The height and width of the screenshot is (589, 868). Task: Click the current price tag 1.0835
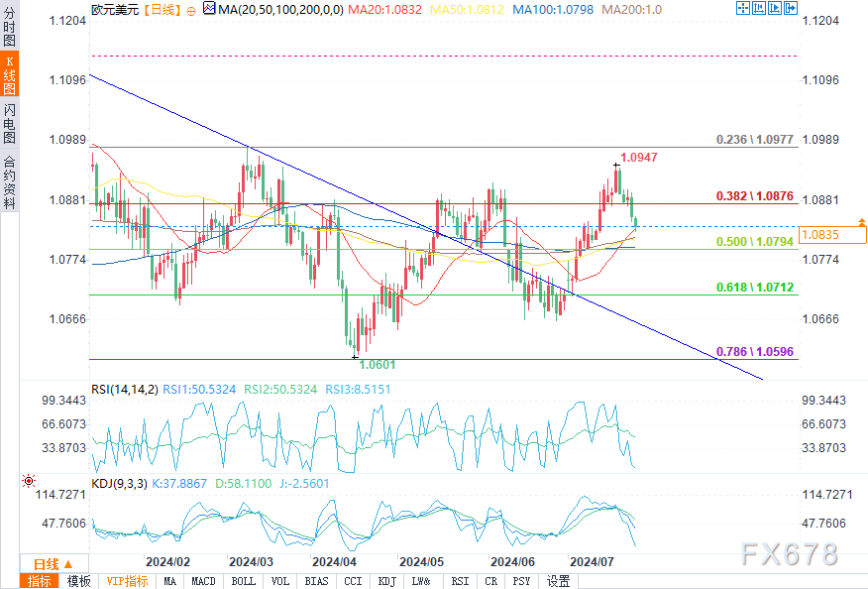(832, 234)
